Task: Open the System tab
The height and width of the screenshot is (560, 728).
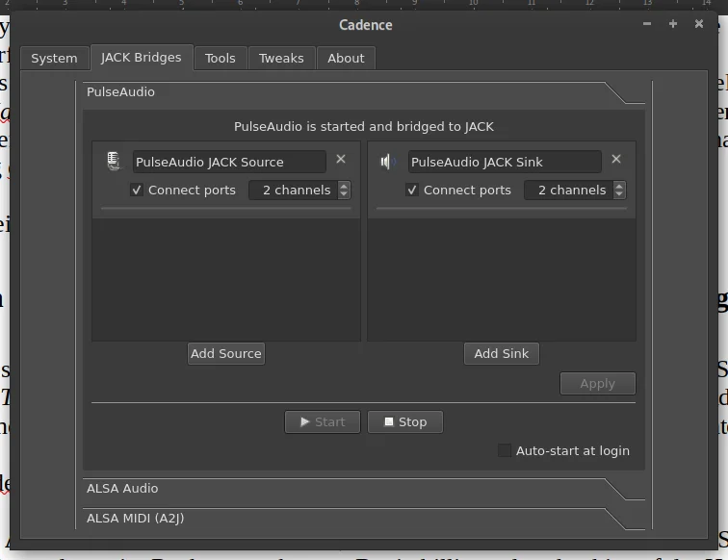Action: coord(54,59)
